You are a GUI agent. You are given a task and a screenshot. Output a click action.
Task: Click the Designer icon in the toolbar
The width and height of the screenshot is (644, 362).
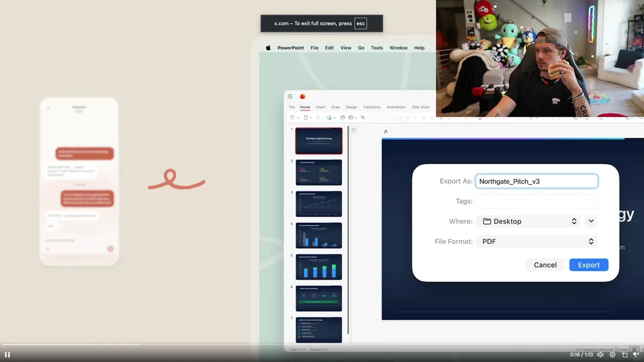click(342, 118)
